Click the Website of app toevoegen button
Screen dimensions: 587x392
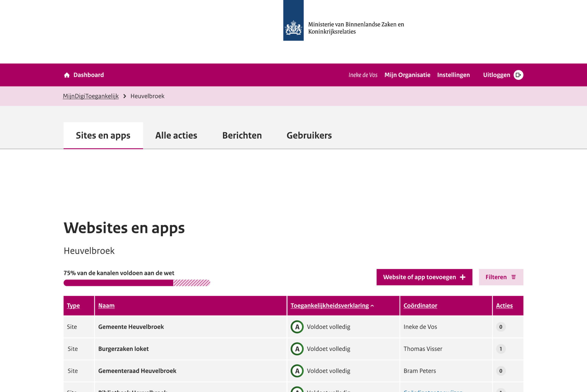point(424,277)
